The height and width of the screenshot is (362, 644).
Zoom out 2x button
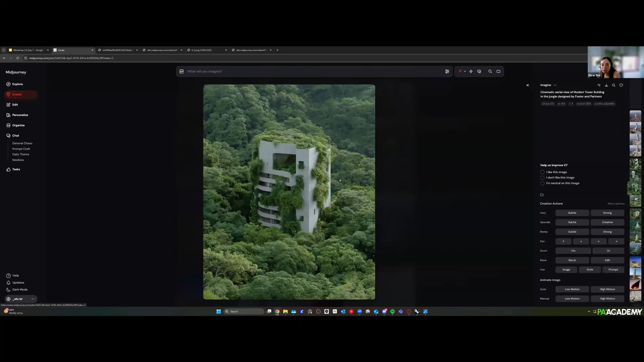pos(608,251)
